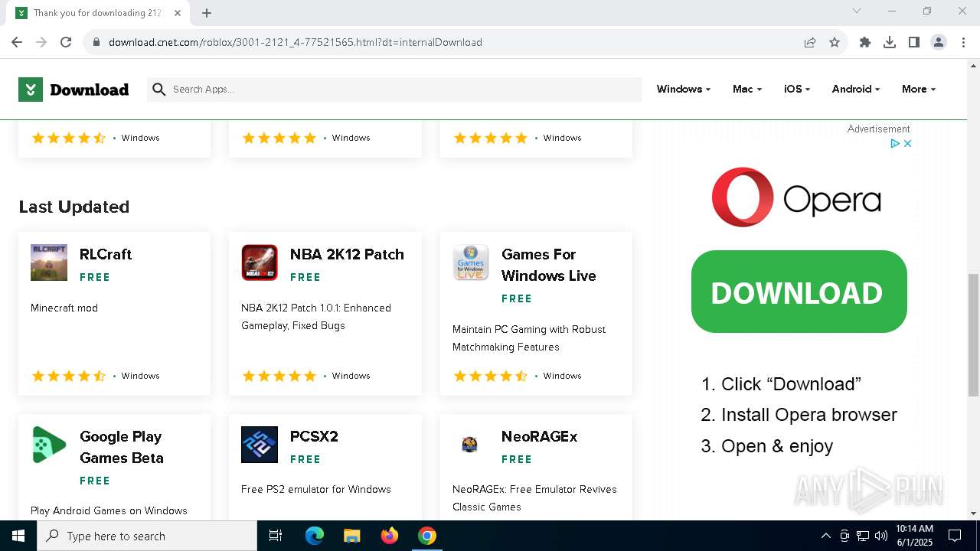
Task: Share this page icon in address bar
Action: 810,42
